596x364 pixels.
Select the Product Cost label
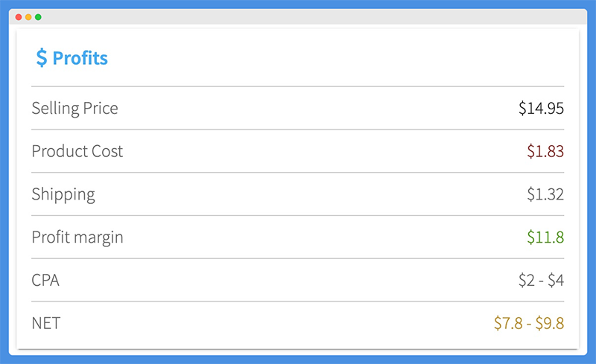[x=77, y=151]
